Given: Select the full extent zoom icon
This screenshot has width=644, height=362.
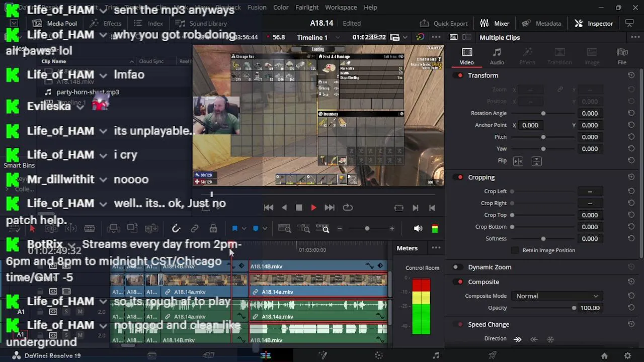Looking at the screenshot, I should (284, 229).
